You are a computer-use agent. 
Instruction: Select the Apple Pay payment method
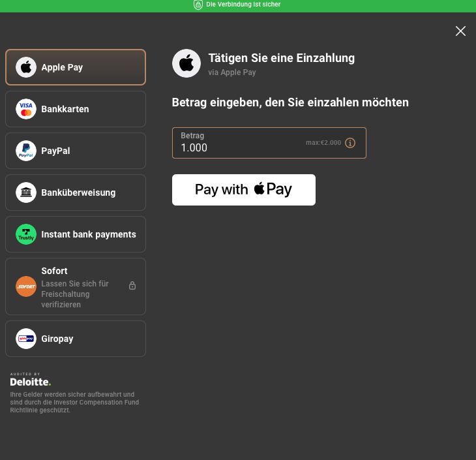(76, 67)
